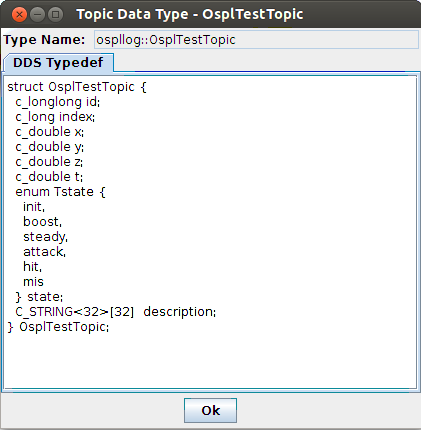Click the text 'c_double z;'
The image size is (421, 430).
click(x=49, y=162)
